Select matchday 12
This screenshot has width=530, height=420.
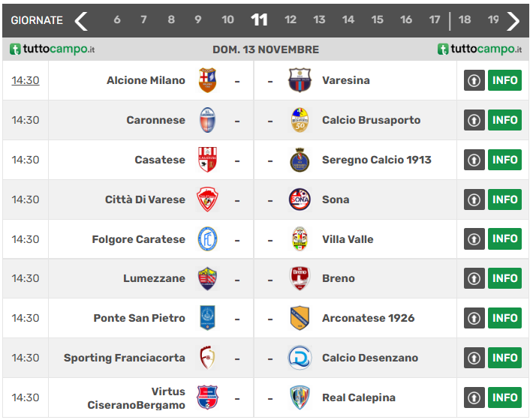click(x=291, y=20)
